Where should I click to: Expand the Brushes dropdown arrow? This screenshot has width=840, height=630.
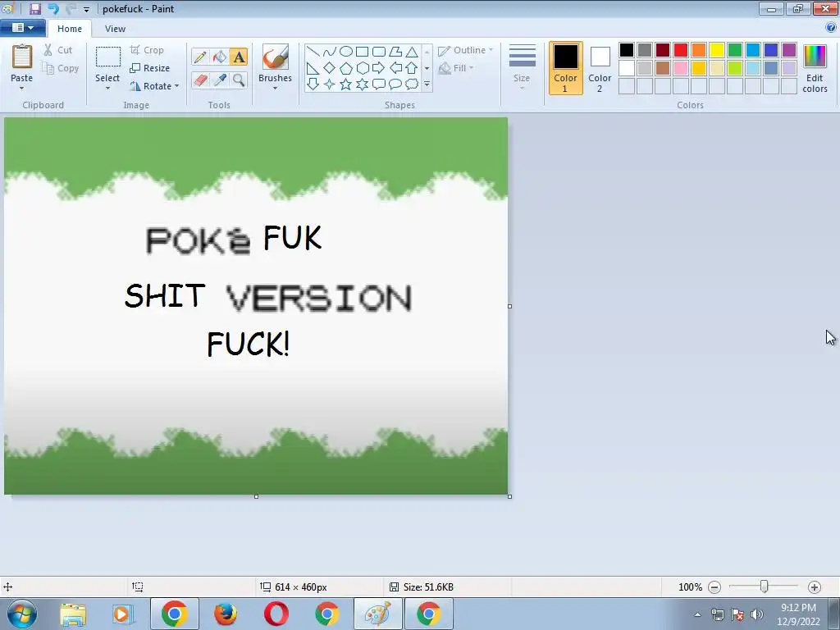point(276,89)
